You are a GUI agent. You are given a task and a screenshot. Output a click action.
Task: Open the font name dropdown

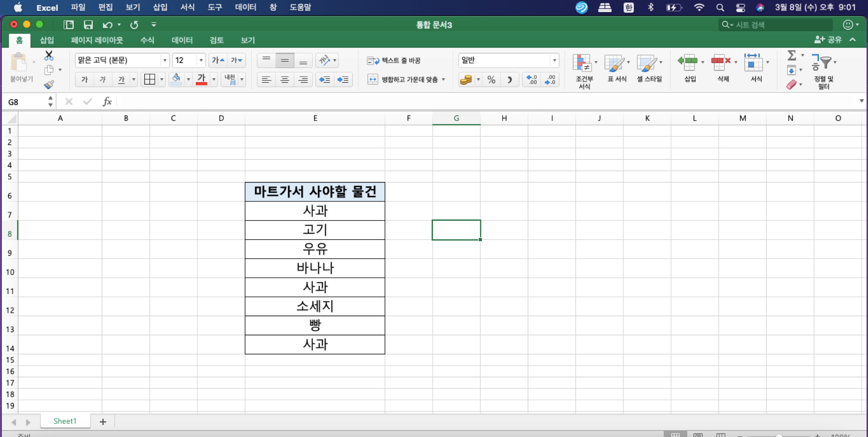165,60
